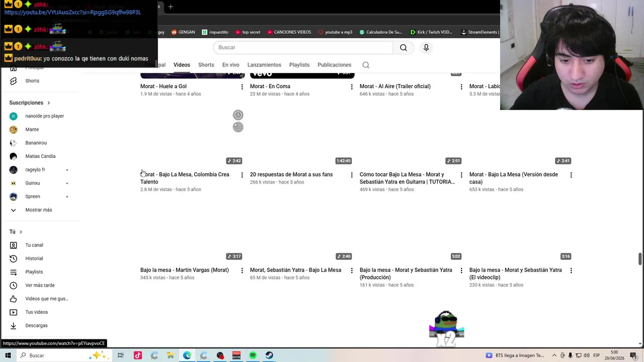Open Matias Candia channel subscription
The width and height of the screenshot is (644, 362).
tap(39, 156)
